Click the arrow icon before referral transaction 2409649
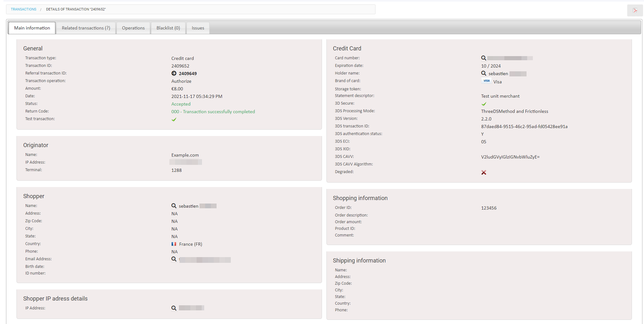The image size is (644, 324). click(174, 73)
